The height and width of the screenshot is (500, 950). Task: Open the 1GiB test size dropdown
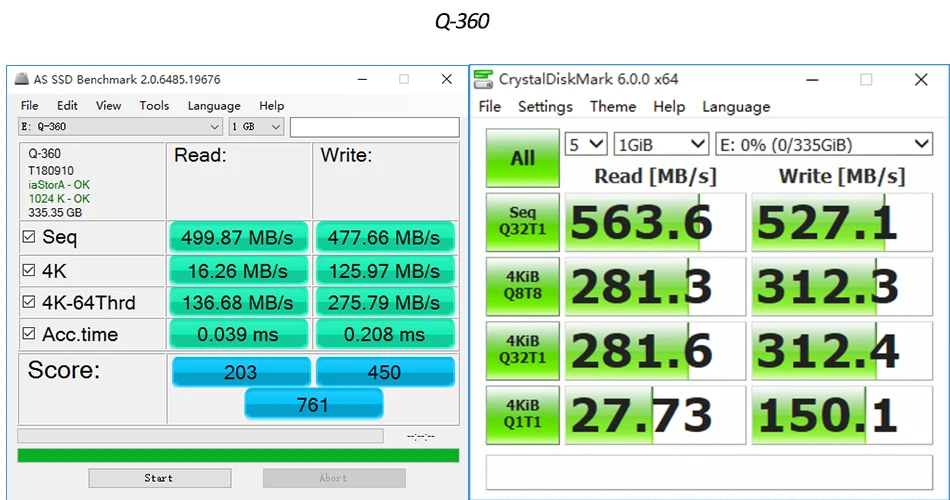660,144
